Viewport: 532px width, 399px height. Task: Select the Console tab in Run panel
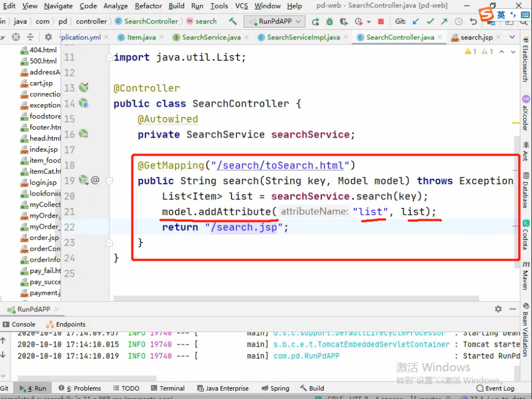tap(19, 324)
